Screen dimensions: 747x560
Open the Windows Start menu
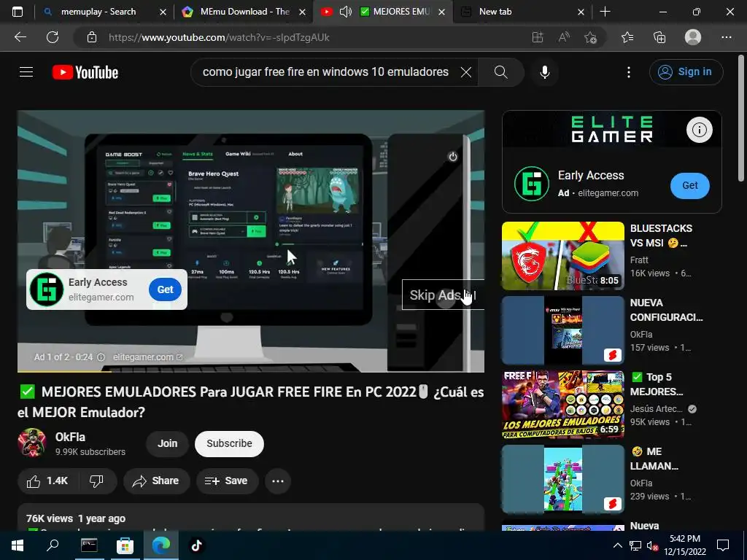(x=18, y=545)
